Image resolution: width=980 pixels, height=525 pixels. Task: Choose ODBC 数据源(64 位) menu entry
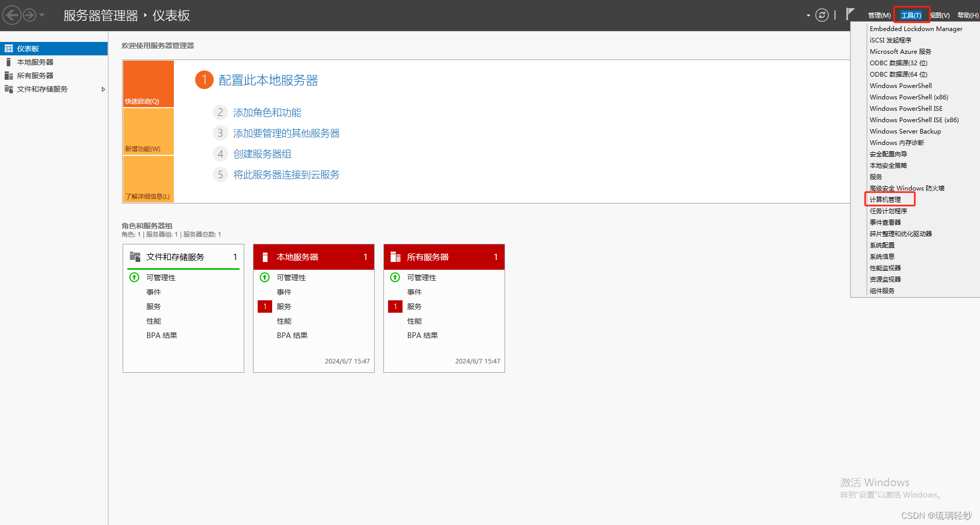tap(898, 75)
